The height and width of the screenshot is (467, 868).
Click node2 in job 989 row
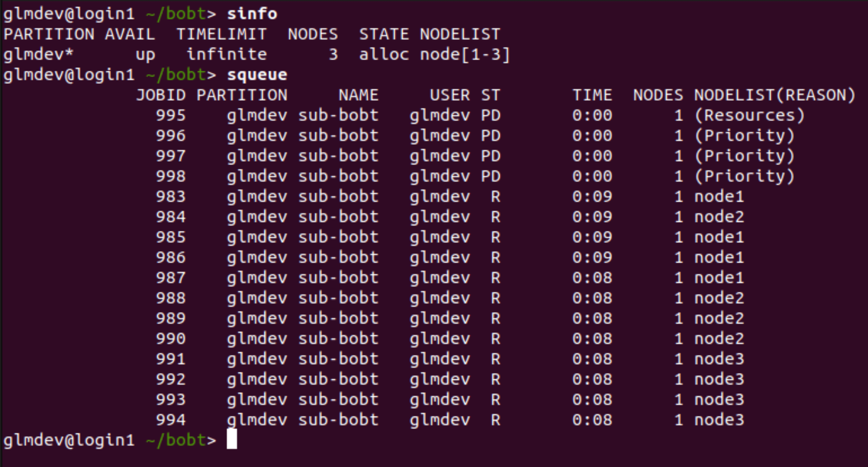pyautogui.click(x=719, y=318)
